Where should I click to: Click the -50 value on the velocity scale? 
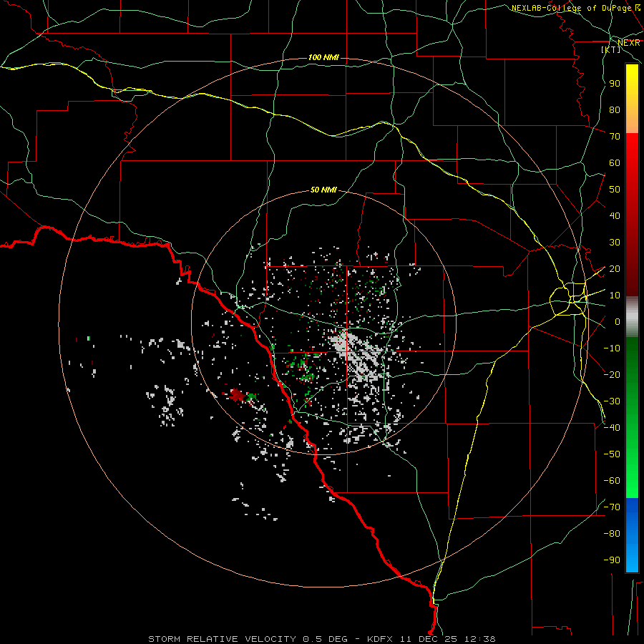tap(612, 454)
